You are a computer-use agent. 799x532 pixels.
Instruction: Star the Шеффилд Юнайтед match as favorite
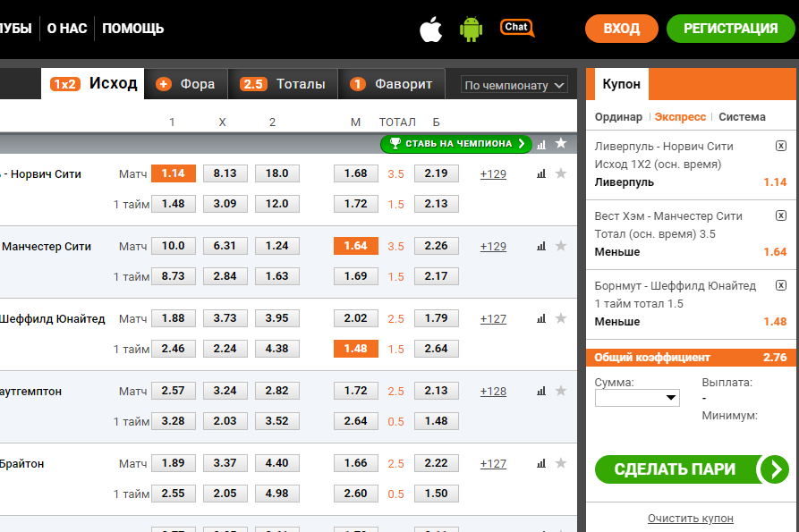[x=561, y=318]
